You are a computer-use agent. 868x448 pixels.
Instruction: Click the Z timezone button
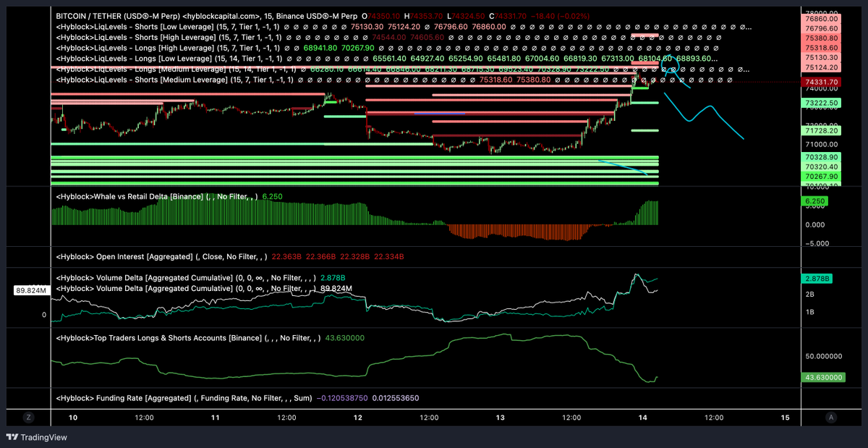point(28,418)
